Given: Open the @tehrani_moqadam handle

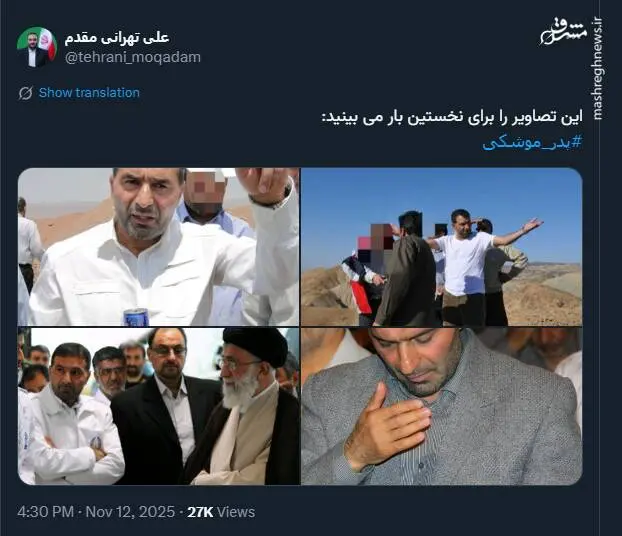Looking at the screenshot, I should click(133, 57).
